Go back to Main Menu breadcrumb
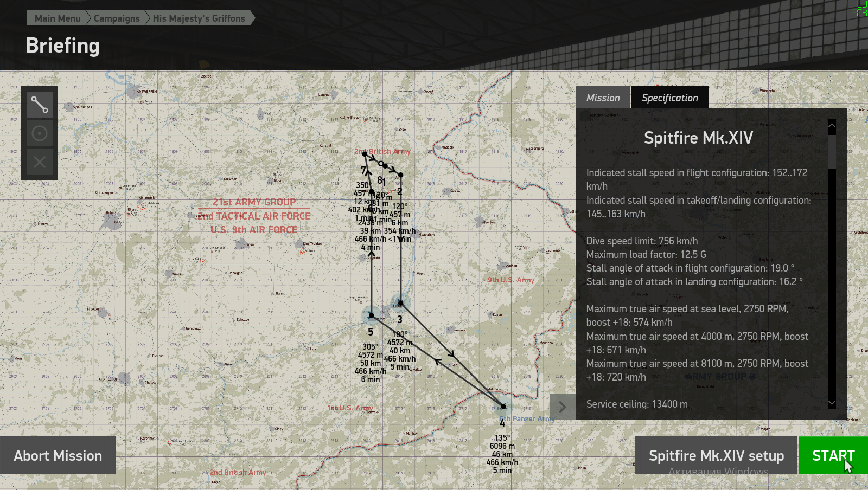 click(57, 18)
